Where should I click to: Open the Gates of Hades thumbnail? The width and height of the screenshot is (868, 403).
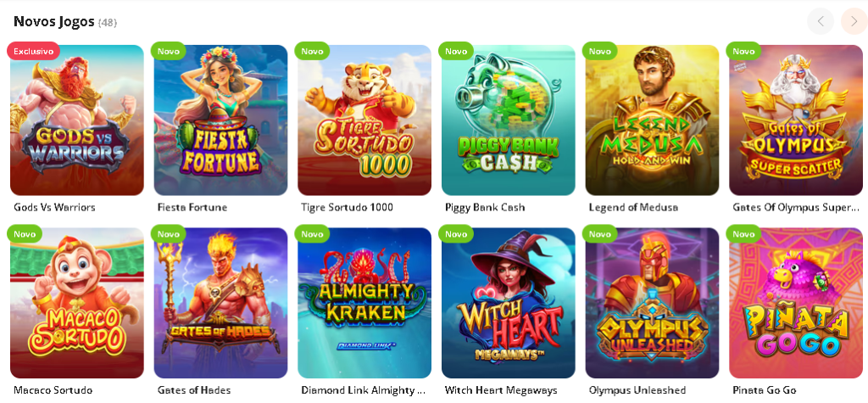(x=221, y=303)
